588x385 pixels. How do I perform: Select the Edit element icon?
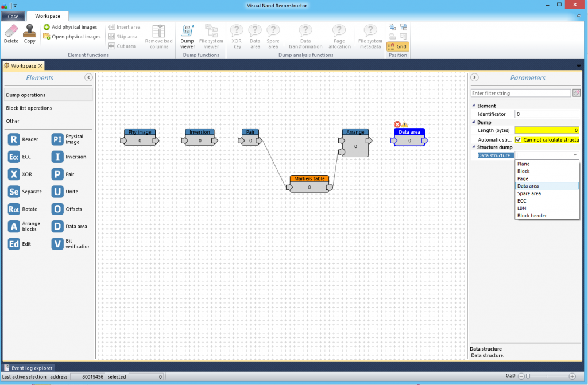pyautogui.click(x=14, y=244)
